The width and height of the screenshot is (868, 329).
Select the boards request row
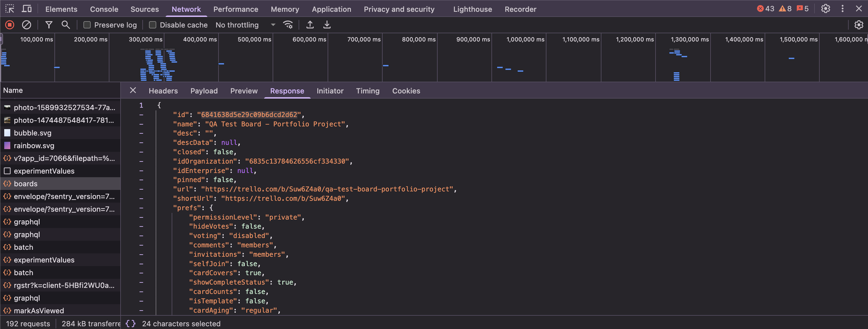point(60,184)
